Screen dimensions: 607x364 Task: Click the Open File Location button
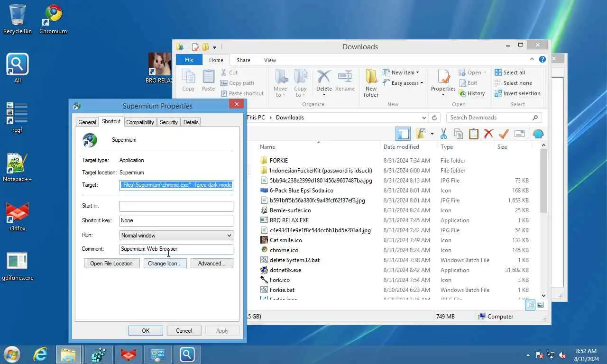tap(111, 264)
